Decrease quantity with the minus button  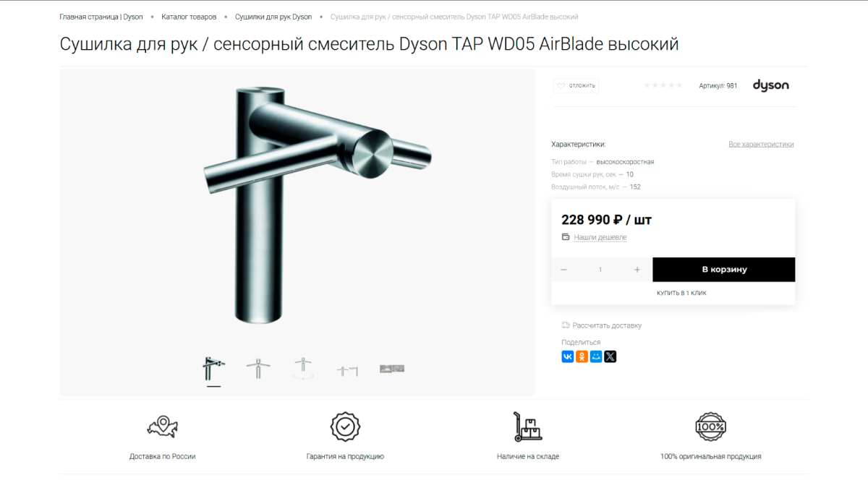(563, 270)
